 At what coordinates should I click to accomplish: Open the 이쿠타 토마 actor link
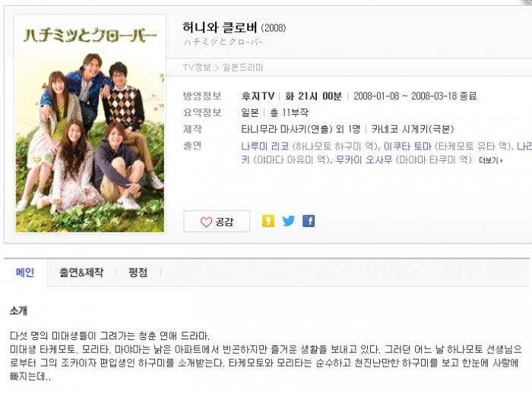[x=407, y=147]
